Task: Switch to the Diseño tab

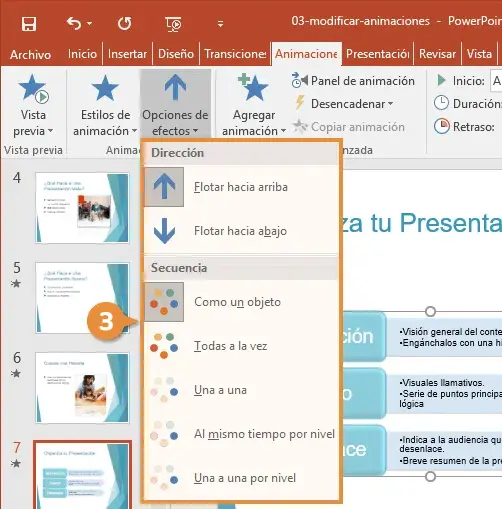Action: coord(176,54)
